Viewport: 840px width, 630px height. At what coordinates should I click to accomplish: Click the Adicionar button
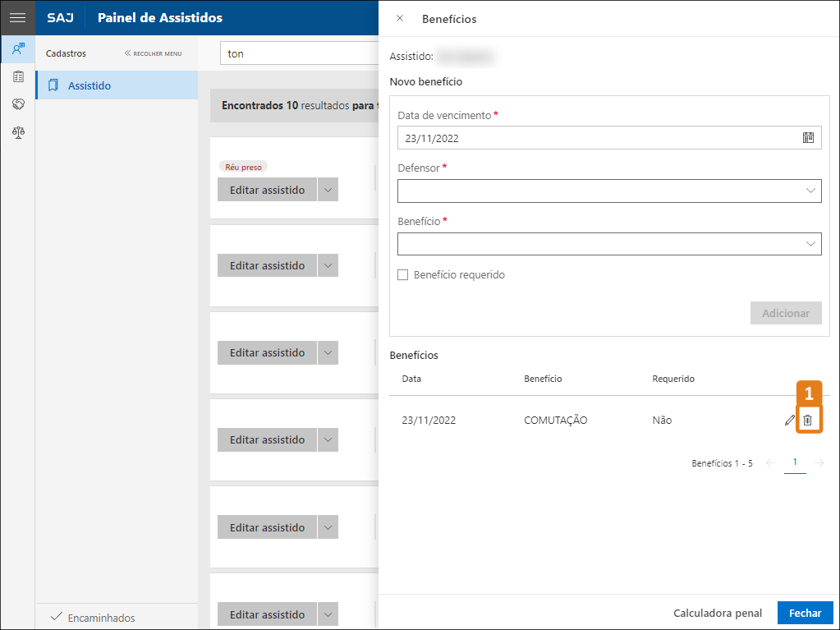[785, 313]
